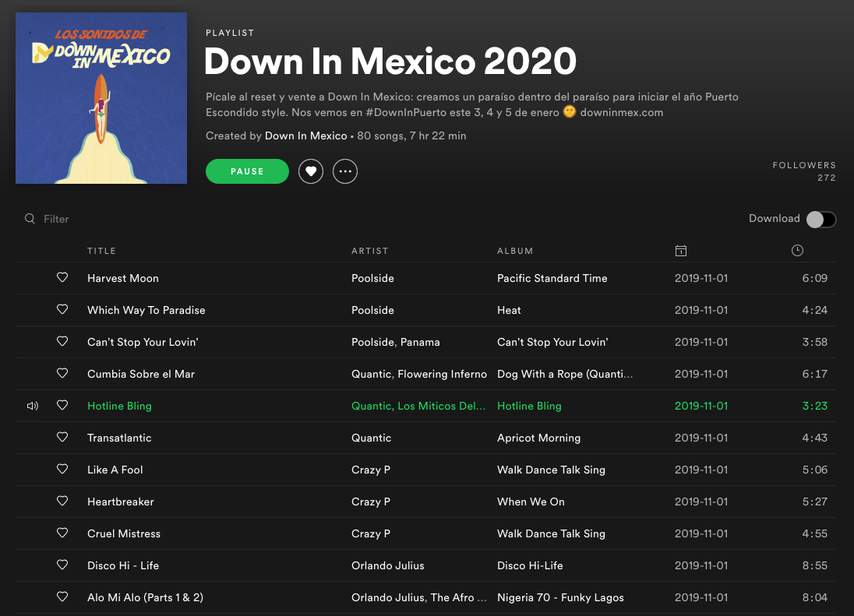Open the green Hotline Bling album link
Screen dimensions: 854x616
(x=529, y=406)
